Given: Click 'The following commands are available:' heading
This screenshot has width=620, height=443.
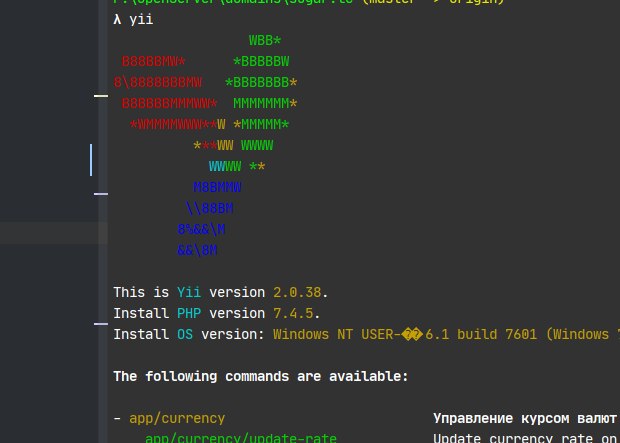Looking at the screenshot, I should [x=261, y=376].
